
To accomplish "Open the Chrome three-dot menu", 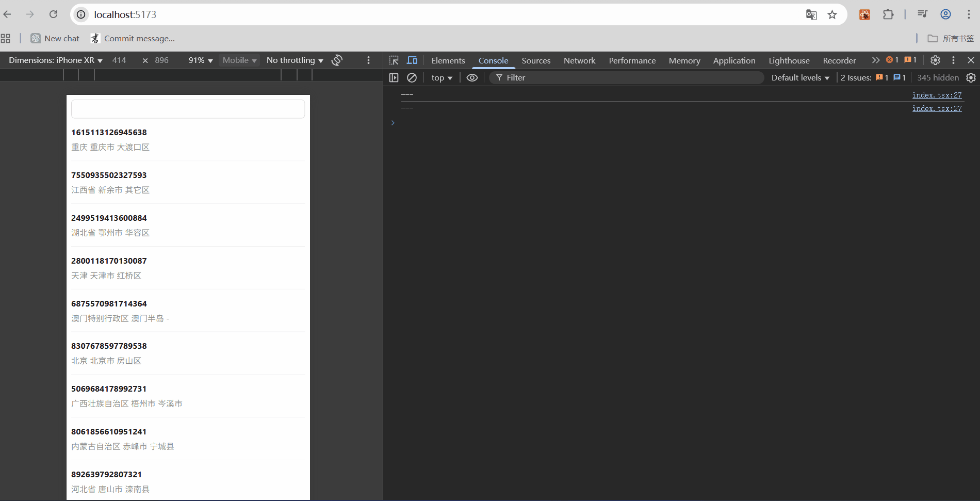I will coord(969,14).
